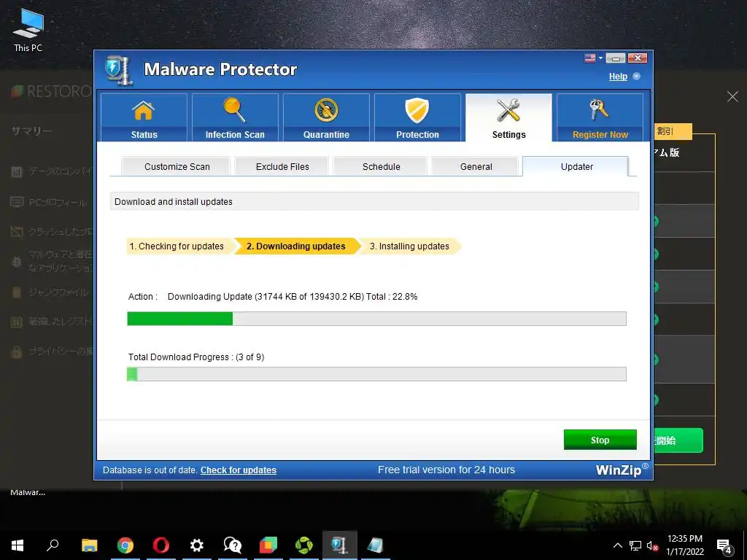
Task: Click 'Free trial version for 24 hours' text
Action: [x=446, y=470]
